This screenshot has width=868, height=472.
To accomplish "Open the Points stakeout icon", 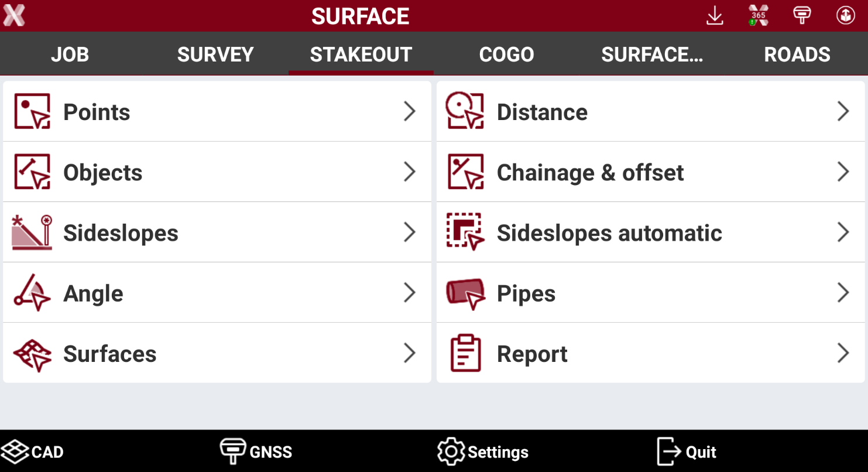I will 32,111.
